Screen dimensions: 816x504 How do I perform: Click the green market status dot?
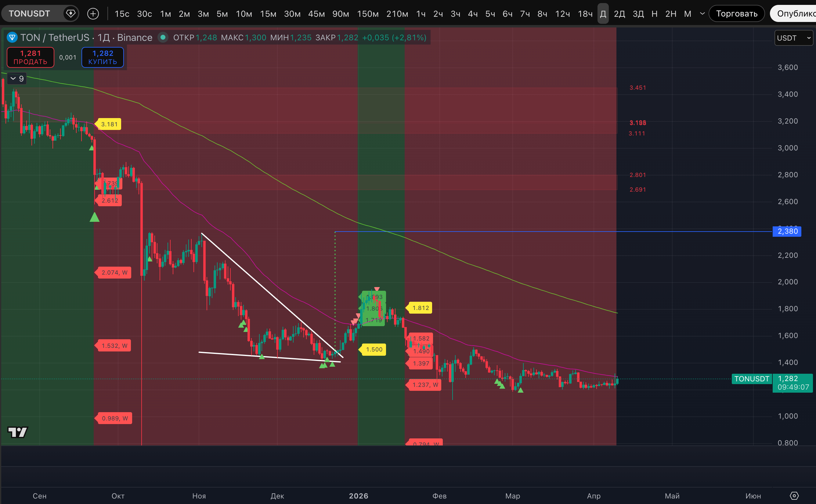coord(163,37)
